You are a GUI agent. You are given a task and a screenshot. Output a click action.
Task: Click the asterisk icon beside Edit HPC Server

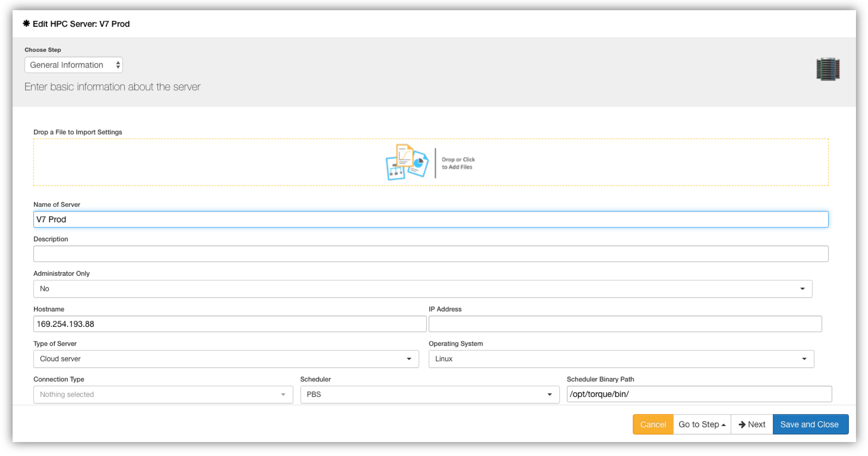pyautogui.click(x=26, y=24)
